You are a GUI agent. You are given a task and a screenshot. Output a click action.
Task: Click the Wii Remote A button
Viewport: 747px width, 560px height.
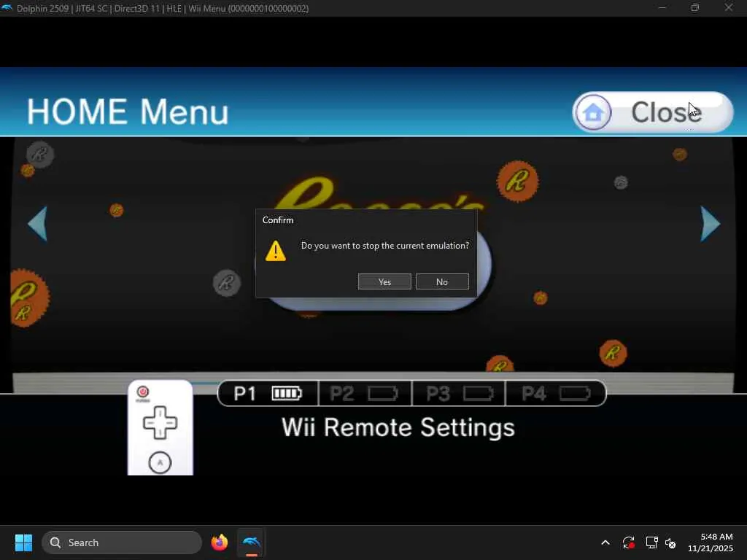click(160, 462)
